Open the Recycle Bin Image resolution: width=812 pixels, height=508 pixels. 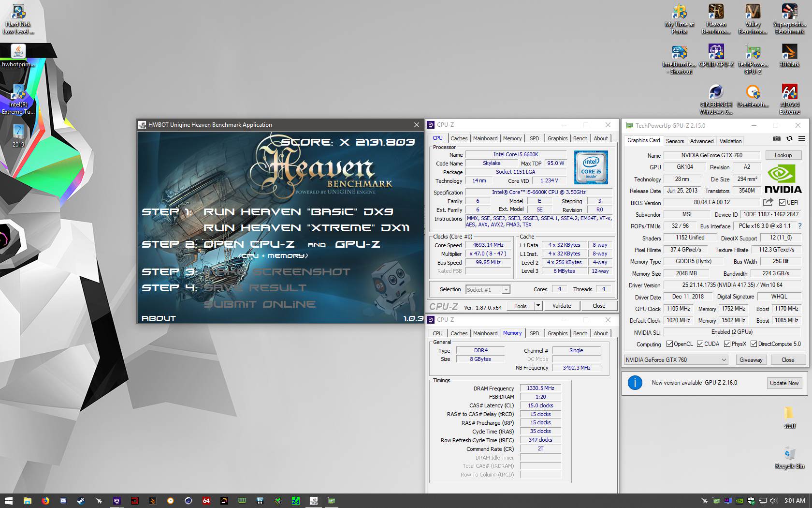point(789,457)
